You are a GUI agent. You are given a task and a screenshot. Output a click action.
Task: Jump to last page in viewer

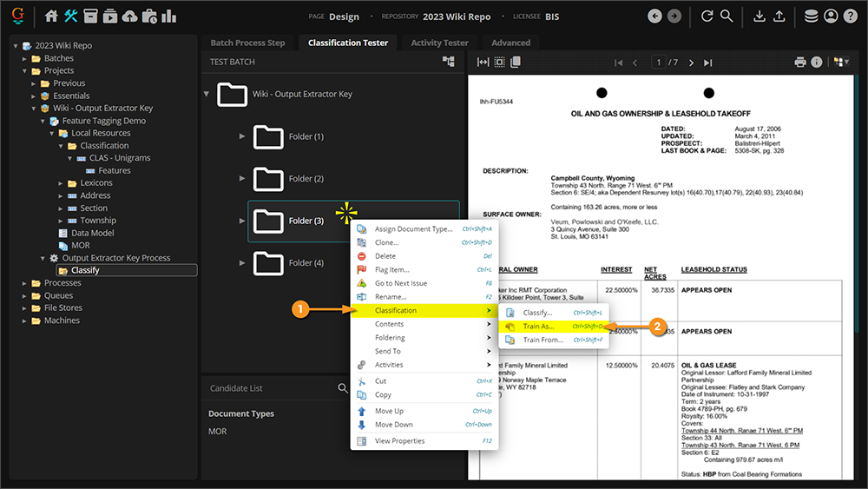coord(708,63)
